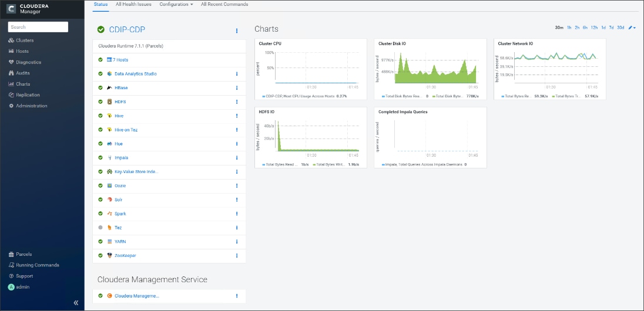The image size is (644, 311).
Task: Open Audits from the sidebar
Action: click(19, 73)
